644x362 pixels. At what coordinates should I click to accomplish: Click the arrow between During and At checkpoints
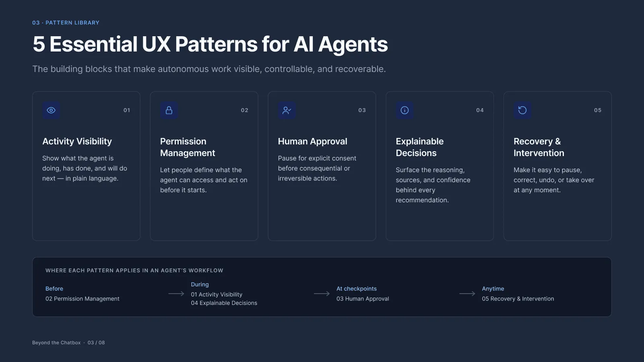[322, 294]
